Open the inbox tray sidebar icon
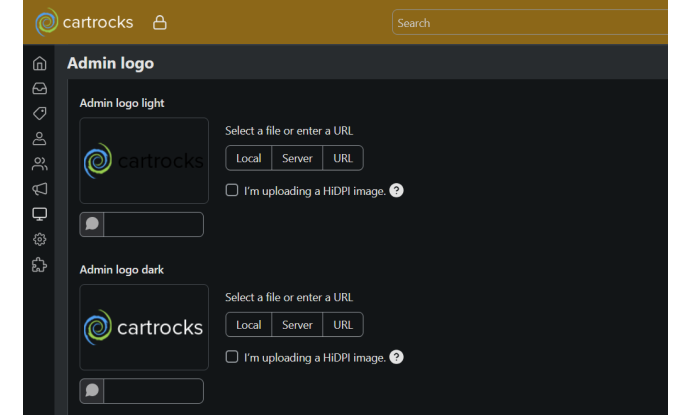 tap(40, 88)
